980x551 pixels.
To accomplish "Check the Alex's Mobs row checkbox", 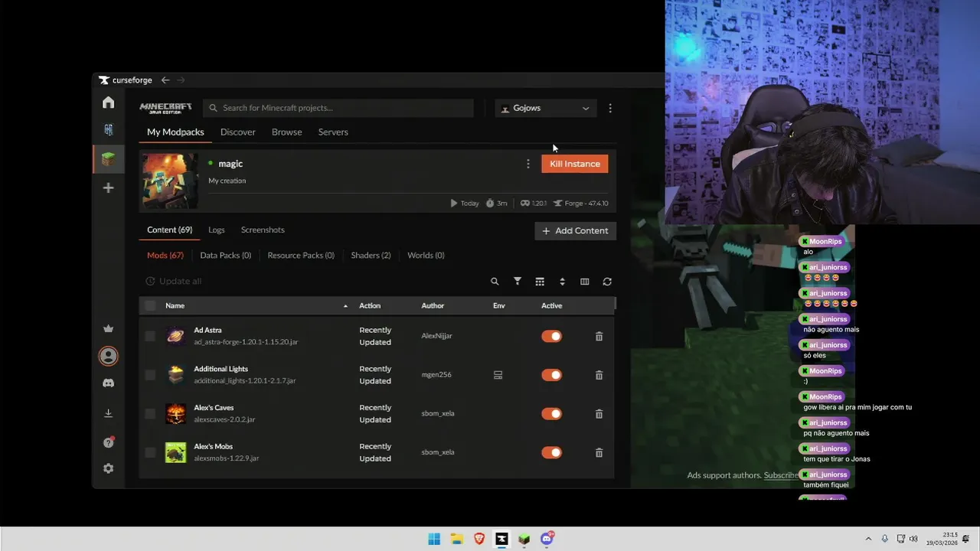I will 150,452.
